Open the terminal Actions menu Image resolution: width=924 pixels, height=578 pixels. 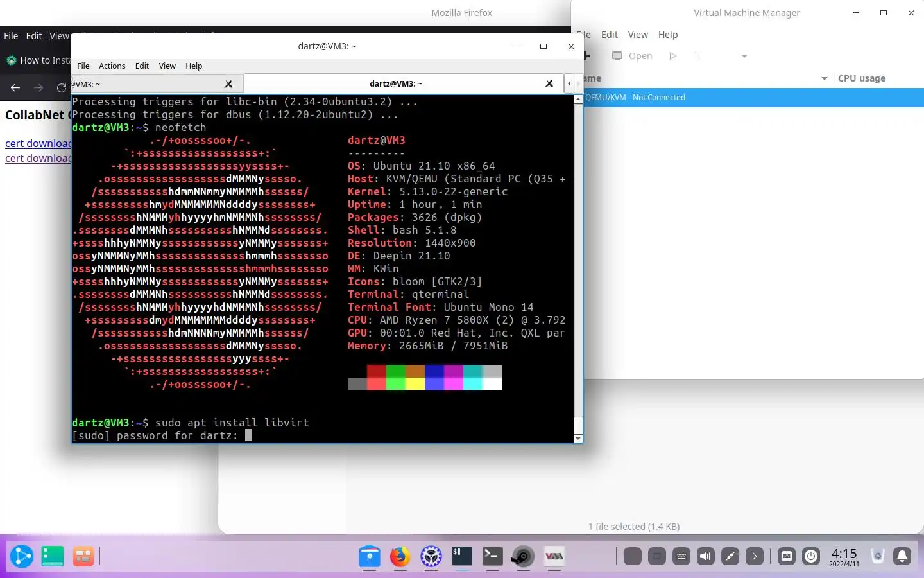pyautogui.click(x=112, y=66)
